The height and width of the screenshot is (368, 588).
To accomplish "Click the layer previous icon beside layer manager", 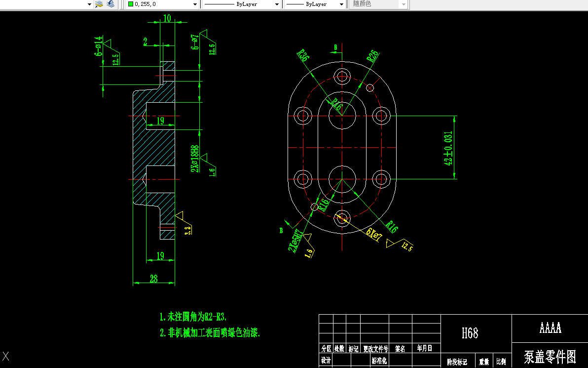I will point(110,4).
